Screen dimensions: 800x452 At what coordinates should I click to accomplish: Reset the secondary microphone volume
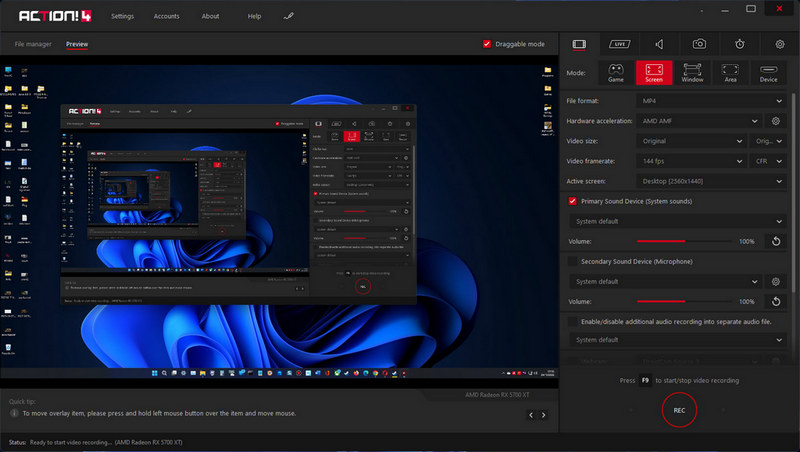(x=776, y=302)
